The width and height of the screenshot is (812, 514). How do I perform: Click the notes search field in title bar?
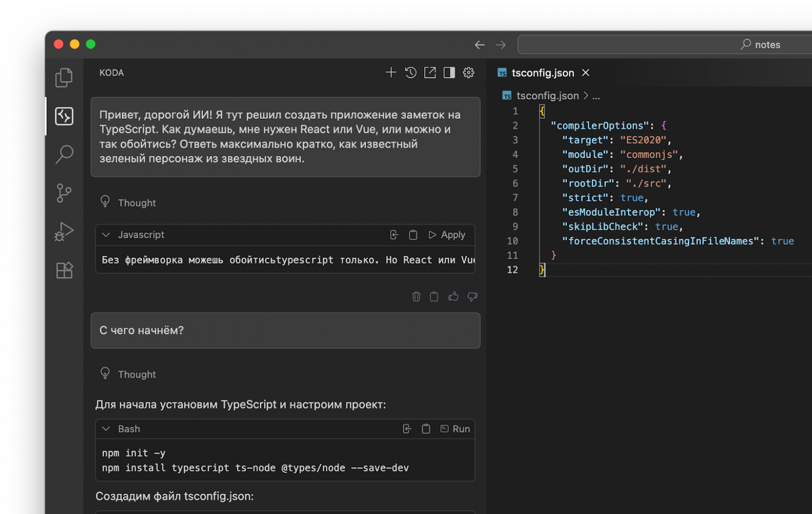point(664,45)
